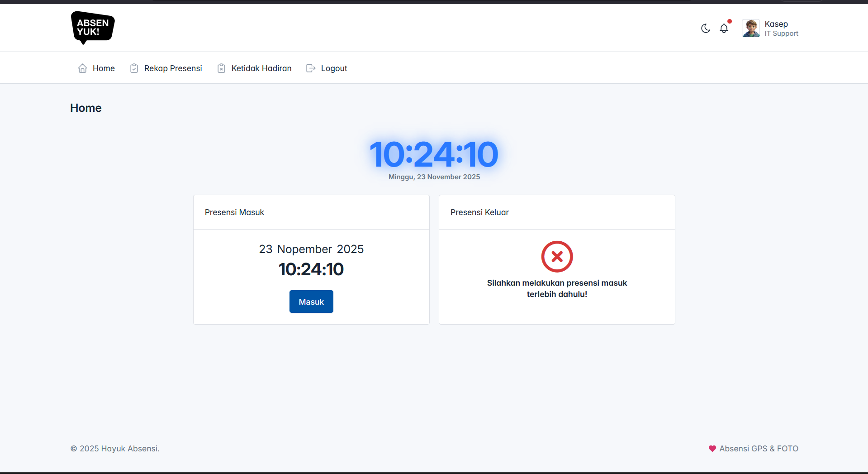Click the Rekap Presensi clipboard icon
The width and height of the screenshot is (868, 474).
point(134,68)
